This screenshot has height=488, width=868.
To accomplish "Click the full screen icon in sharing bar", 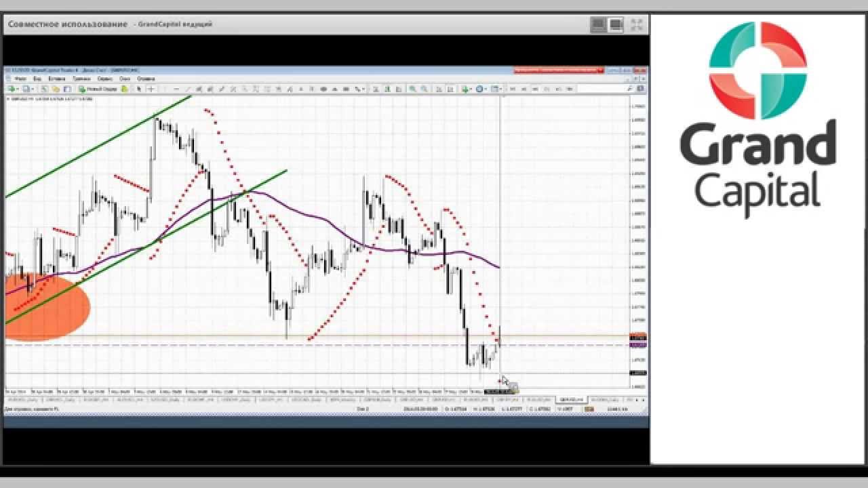I will 636,25.
